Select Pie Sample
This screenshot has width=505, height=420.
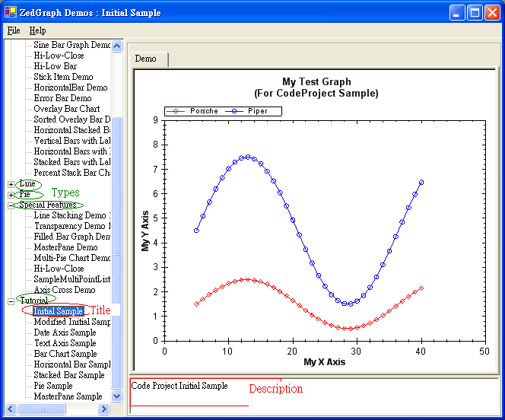(53, 385)
